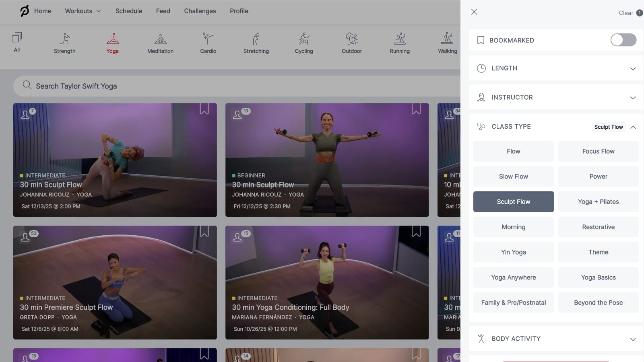The height and width of the screenshot is (362, 644).
Task: Go to the Challenges page
Action: (200, 11)
